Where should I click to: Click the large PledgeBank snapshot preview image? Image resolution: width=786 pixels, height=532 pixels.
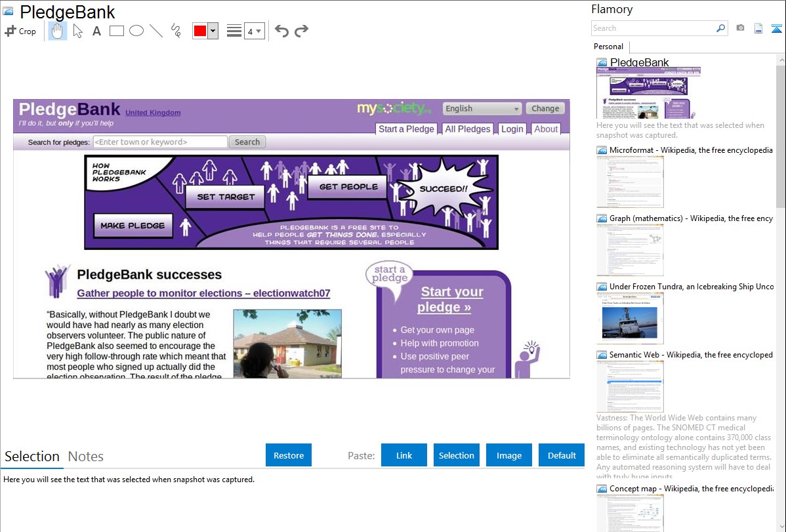tap(291, 239)
